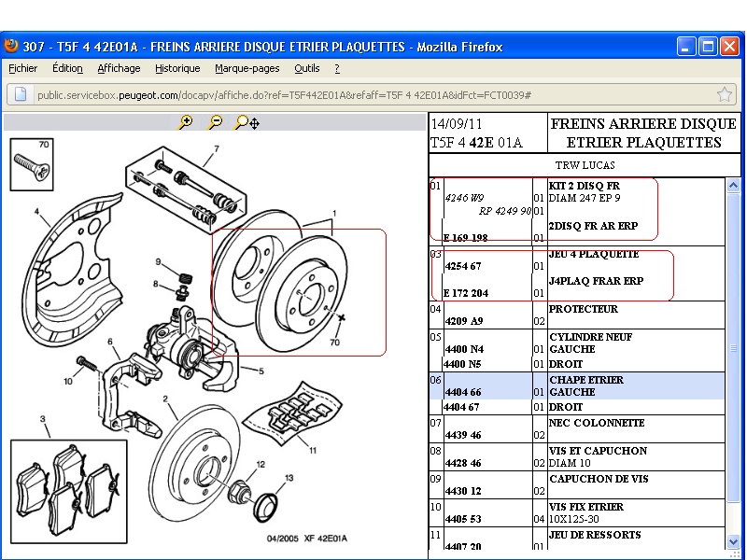Click part number 4400 N4

(464, 349)
